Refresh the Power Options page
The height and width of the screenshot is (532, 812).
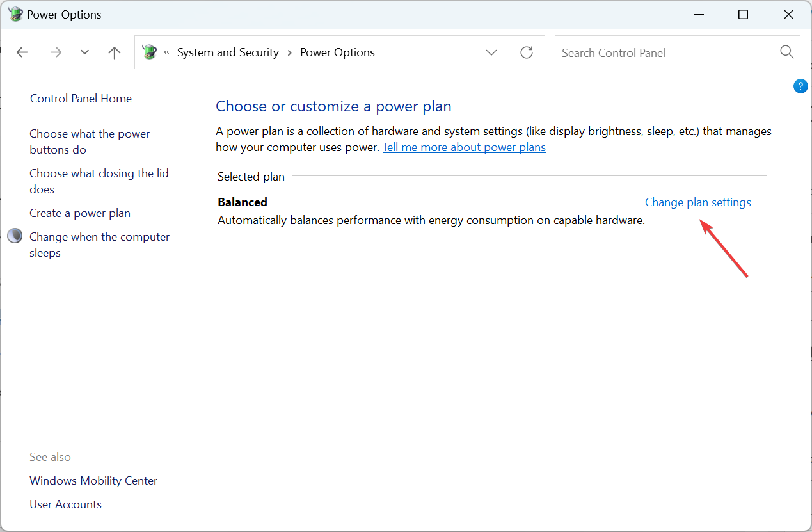point(527,52)
